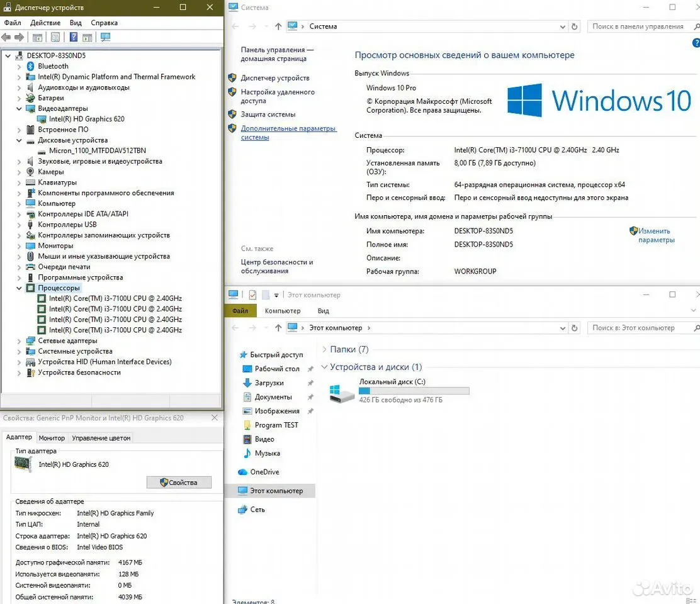The height and width of the screenshot is (604, 700).
Task: Open the Справка menu in Device Manager
Action: (104, 23)
